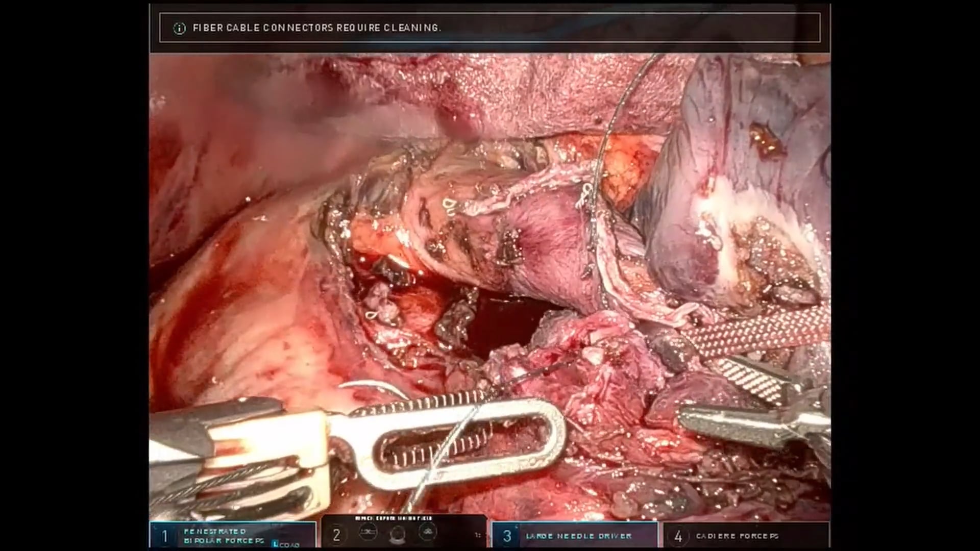980x551 pixels.
Task: Click the small text header above arm 2 icons
Action: [394, 518]
